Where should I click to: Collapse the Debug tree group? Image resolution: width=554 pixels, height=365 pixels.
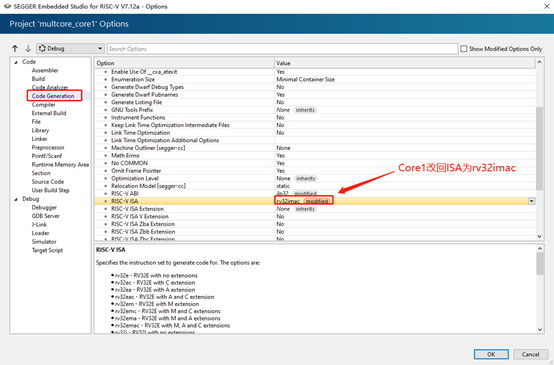(x=16, y=199)
